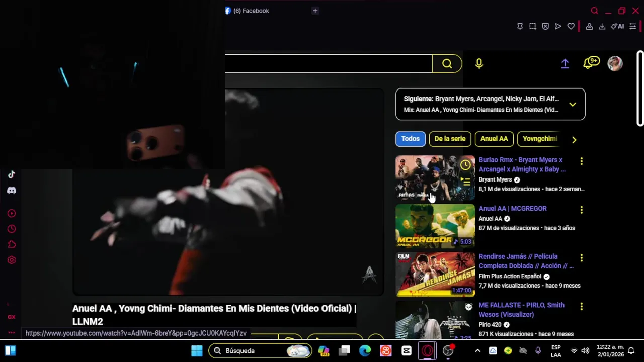Screen dimensions: 644x362
Task: Open Microsoft Edge from the taskbar
Action: (365, 351)
